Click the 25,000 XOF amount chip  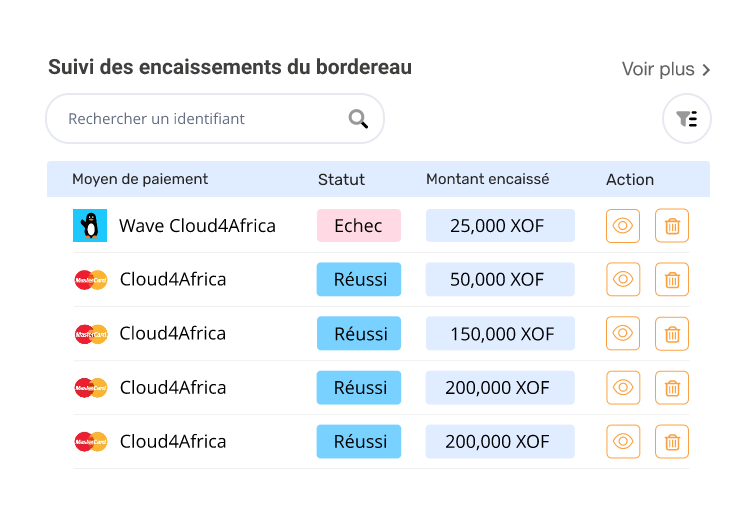pos(500,226)
